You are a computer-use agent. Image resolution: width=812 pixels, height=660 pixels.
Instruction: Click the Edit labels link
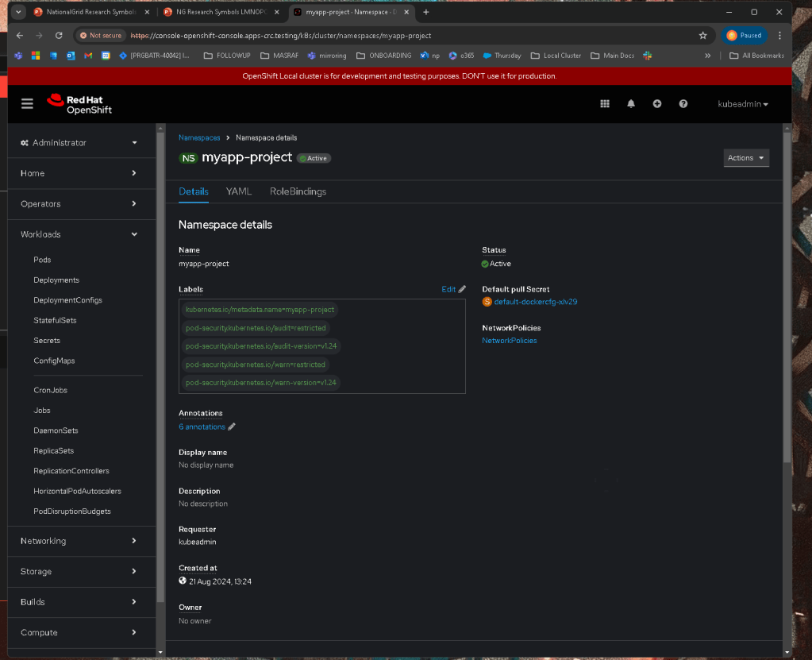point(448,289)
